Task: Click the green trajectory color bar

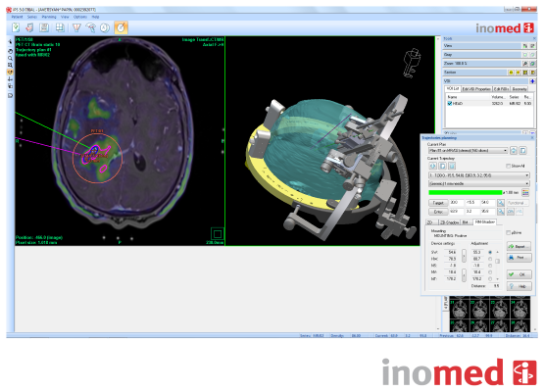Action: point(466,192)
